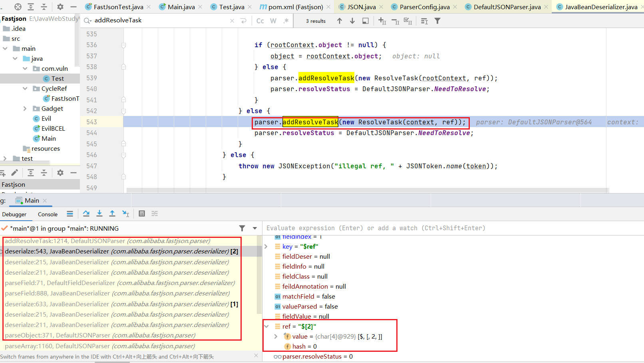
Task: Open Evaluate Expression calculator icon
Action: 142,213
